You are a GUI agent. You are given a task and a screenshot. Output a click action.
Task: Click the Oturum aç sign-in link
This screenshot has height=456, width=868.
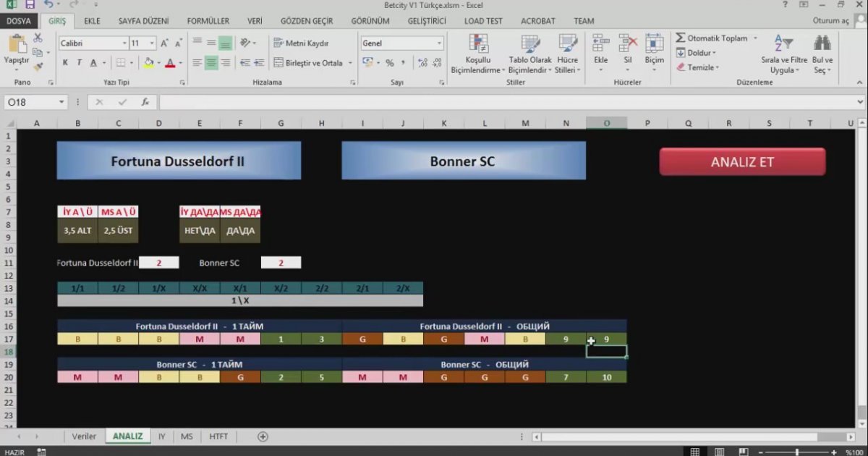pos(830,21)
